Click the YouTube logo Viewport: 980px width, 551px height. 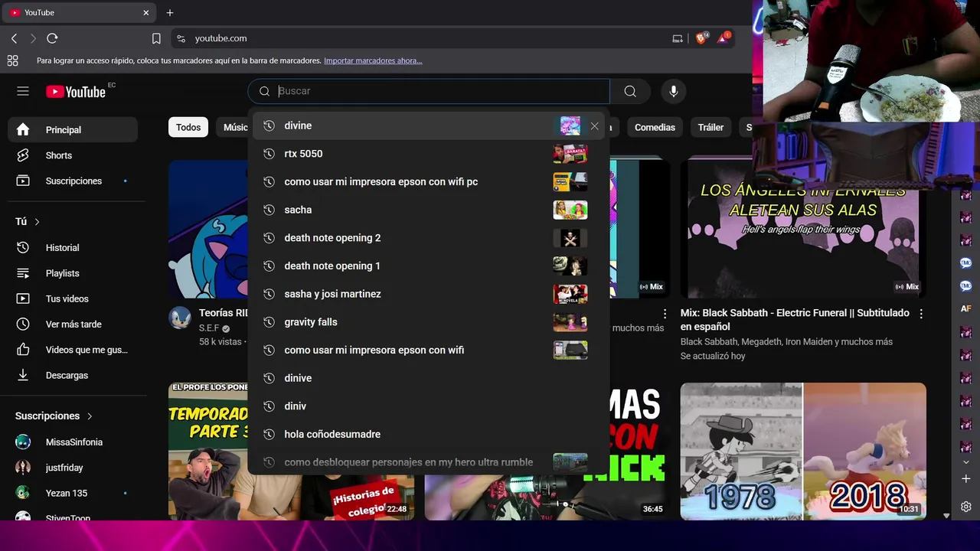(x=75, y=92)
